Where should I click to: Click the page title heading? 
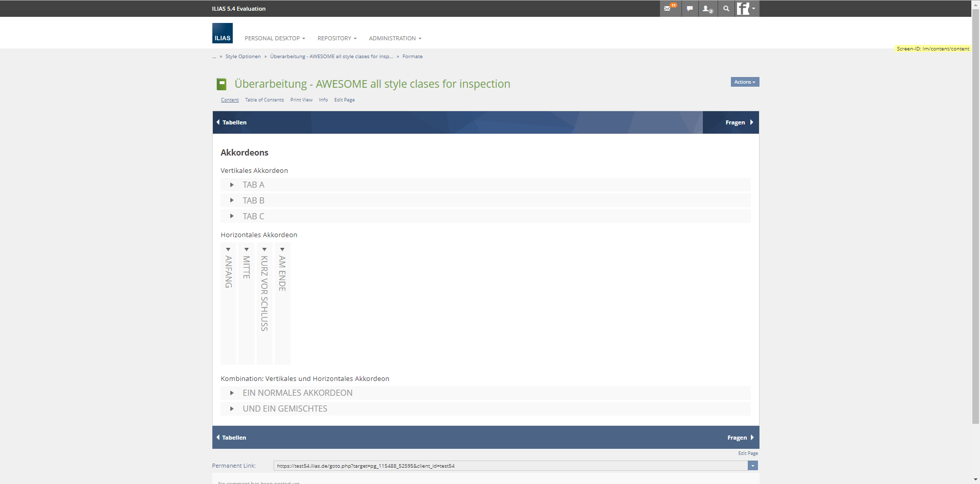tap(372, 84)
